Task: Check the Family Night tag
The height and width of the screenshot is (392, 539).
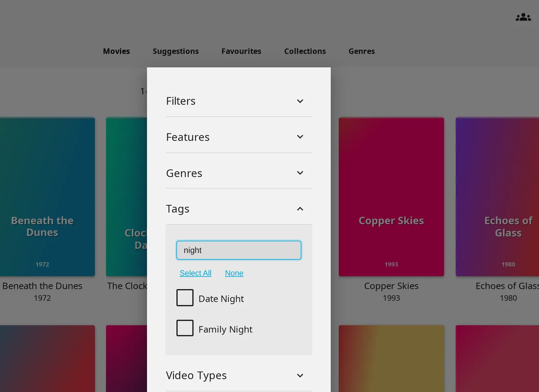Action: [185, 328]
